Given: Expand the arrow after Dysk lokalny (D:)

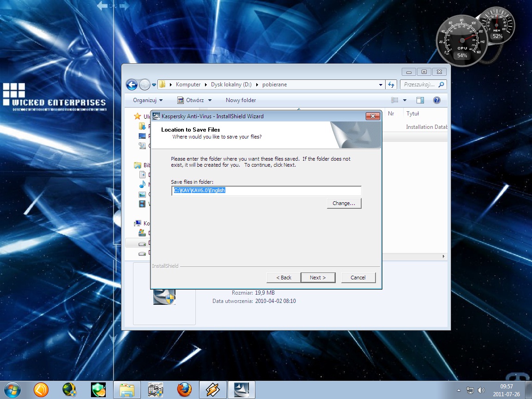Looking at the screenshot, I should (x=257, y=85).
